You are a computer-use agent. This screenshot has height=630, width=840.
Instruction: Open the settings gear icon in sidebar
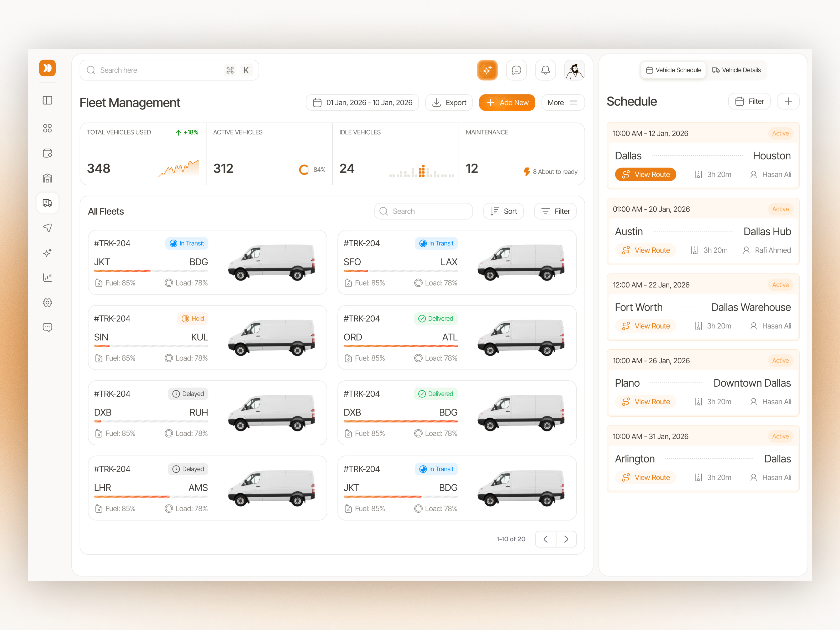click(48, 303)
